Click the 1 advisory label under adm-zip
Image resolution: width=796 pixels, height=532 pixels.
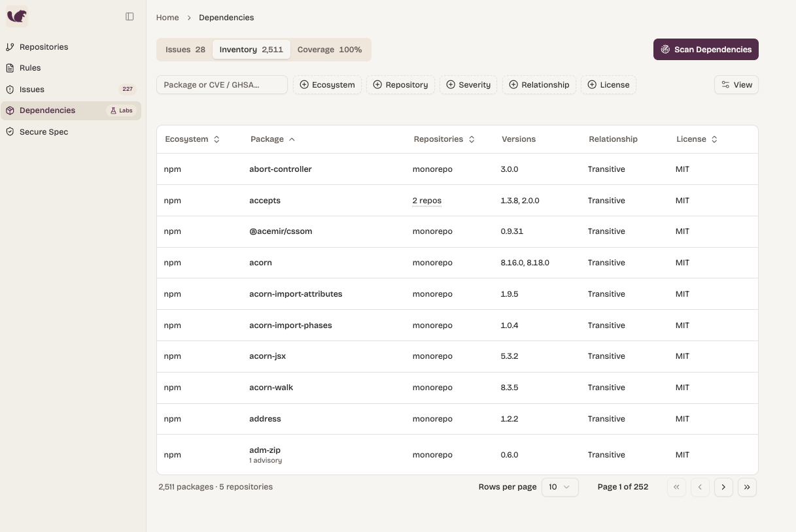pyautogui.click(x=266, y=461)
